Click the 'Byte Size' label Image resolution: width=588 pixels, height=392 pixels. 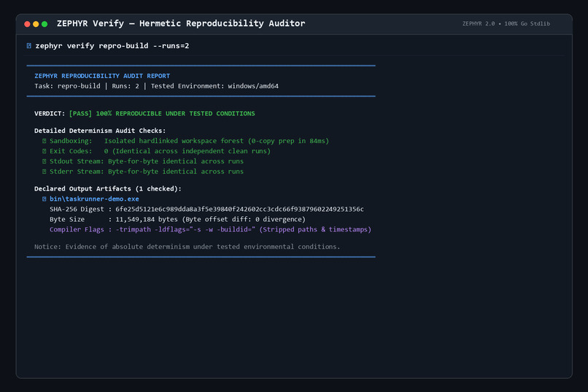tap(66, 219)
